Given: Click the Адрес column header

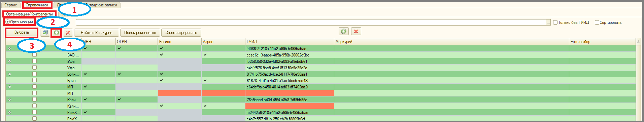Looking at the screenshot, I should click(x=223, y=42).
